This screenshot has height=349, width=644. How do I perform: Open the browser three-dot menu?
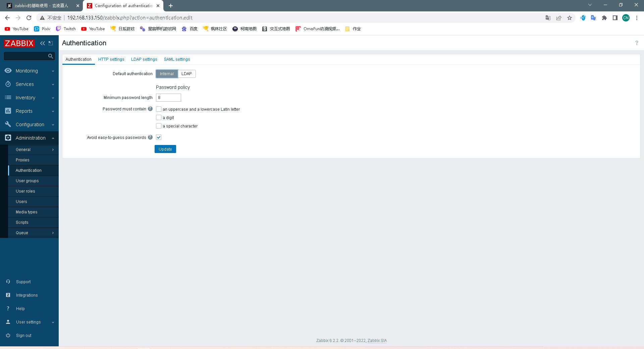[637, 18]
